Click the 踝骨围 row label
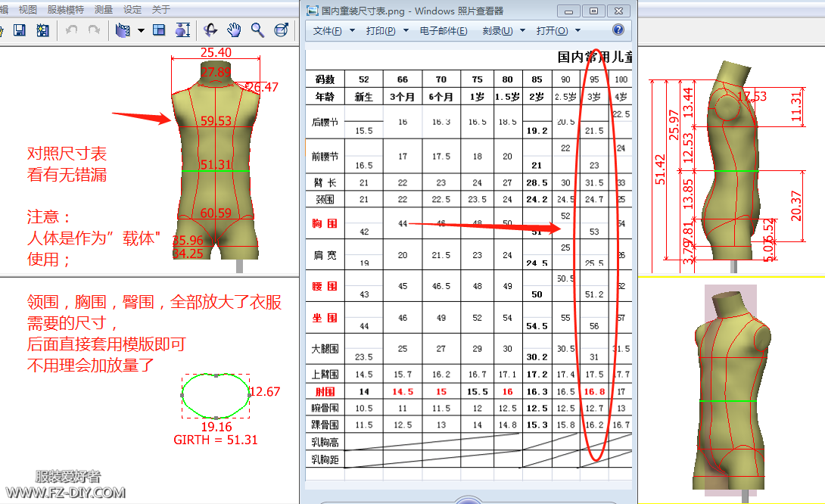Viewport: 825px width, 504px height. click(x=325, y=425)
